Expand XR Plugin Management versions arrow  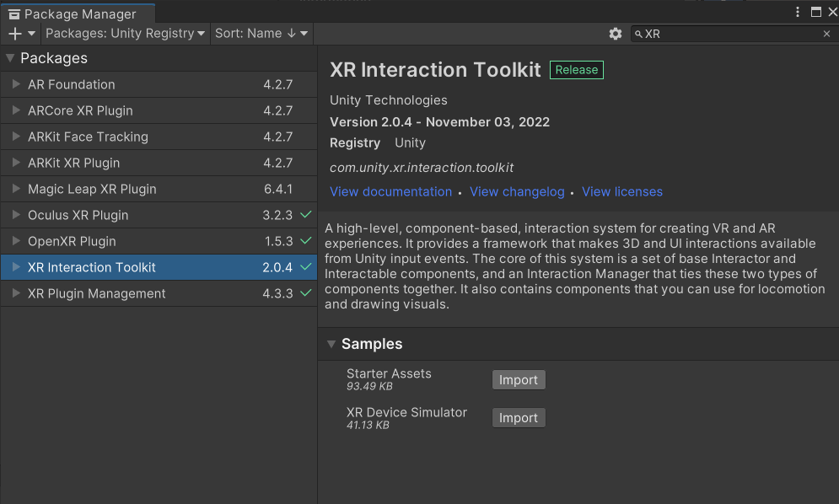point(16,292)
